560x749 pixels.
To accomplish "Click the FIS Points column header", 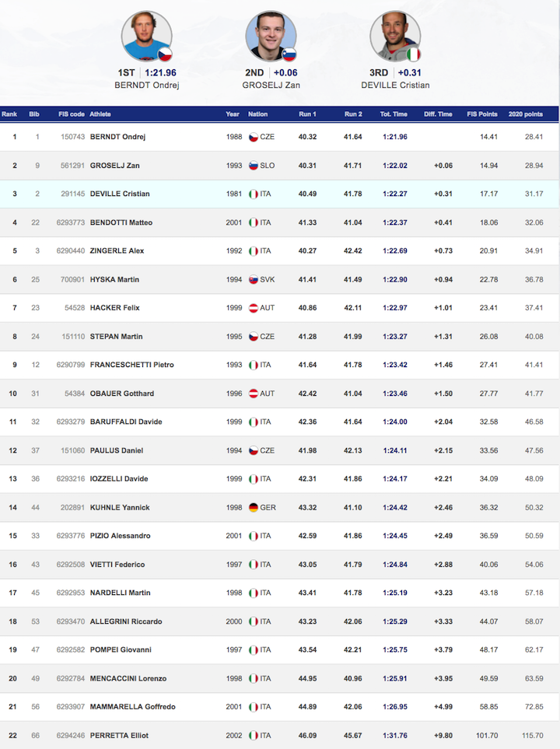I will coord(482,114).
